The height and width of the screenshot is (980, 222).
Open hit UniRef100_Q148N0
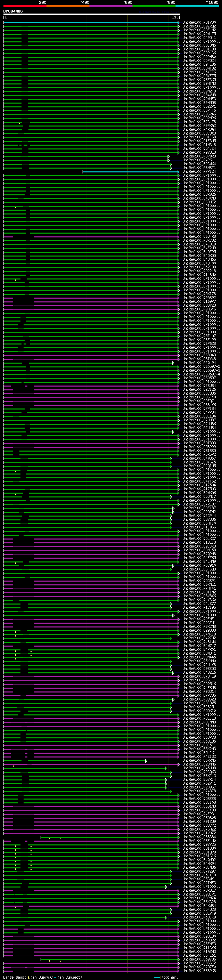click(x=199, y=275)
